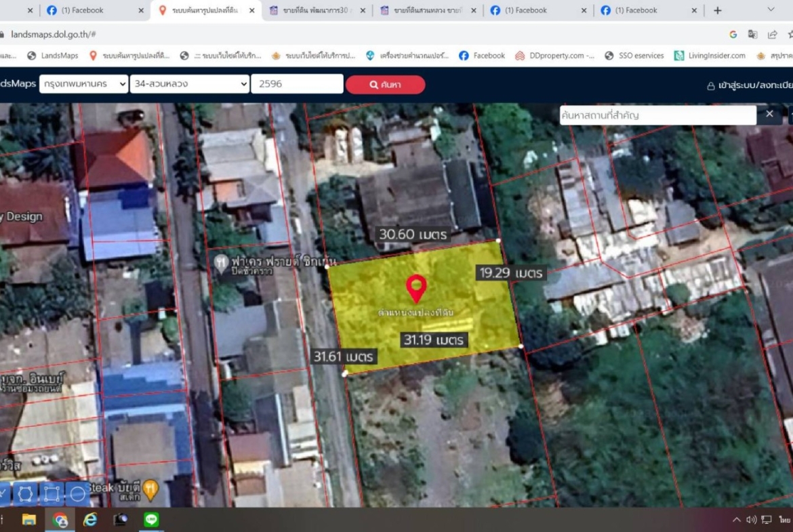Open LINE app from the taskbar
Viewport: 793px width, 532px height.
coord(150,519)
